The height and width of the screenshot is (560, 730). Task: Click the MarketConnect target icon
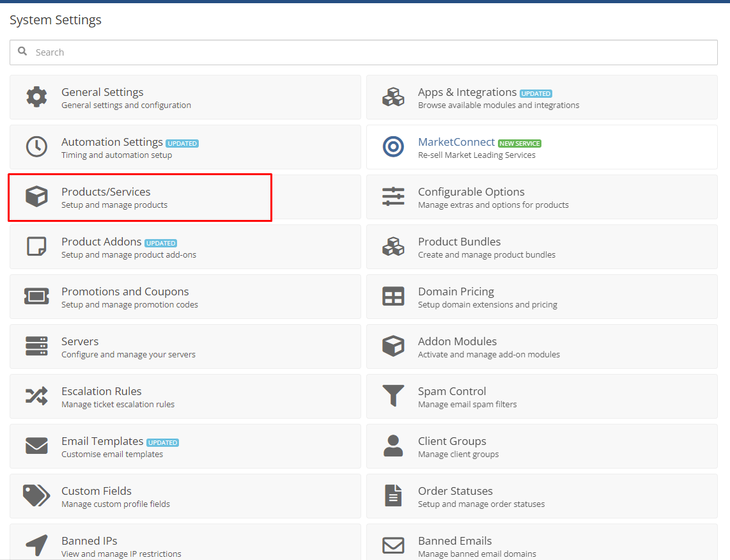coord(393,147)
